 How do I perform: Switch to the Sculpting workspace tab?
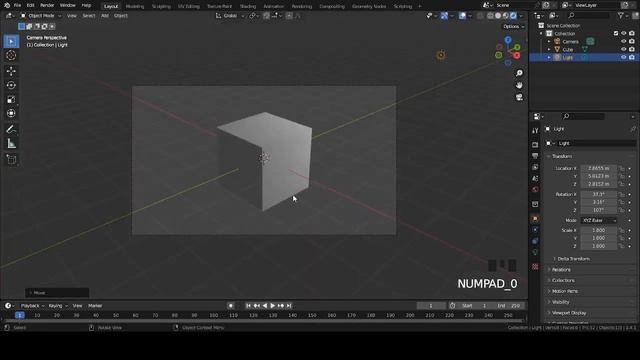point(161,7)
